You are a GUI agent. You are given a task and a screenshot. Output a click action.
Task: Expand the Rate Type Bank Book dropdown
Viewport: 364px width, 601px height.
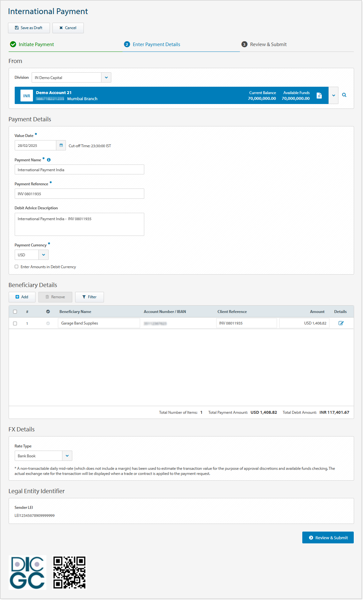tap(67, 456)
